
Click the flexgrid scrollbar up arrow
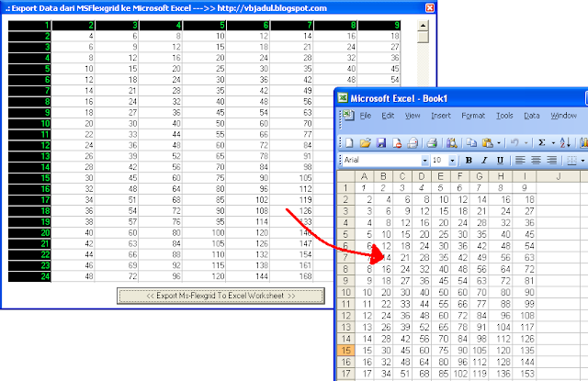(x=423, y=26)
